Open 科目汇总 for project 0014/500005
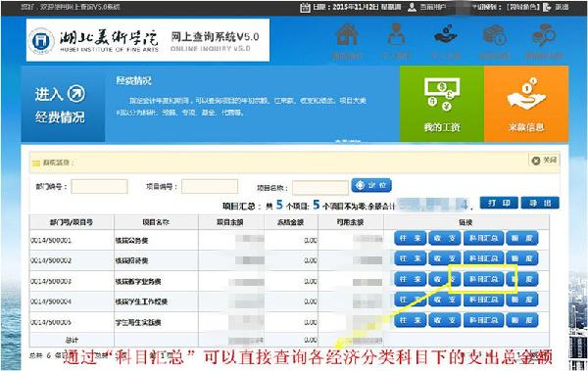This screenshot has height=371, width=588. [483, 320]
